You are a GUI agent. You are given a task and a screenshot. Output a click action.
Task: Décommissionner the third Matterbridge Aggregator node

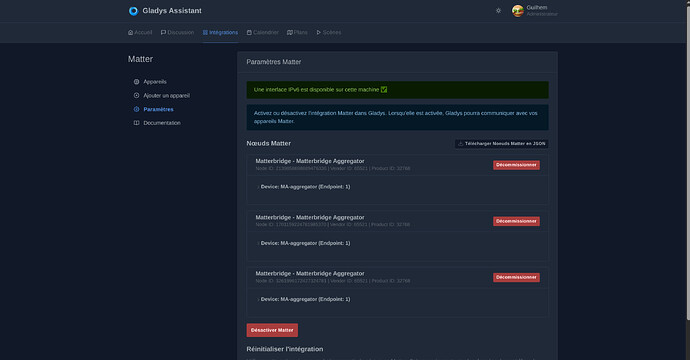[516, 277]
